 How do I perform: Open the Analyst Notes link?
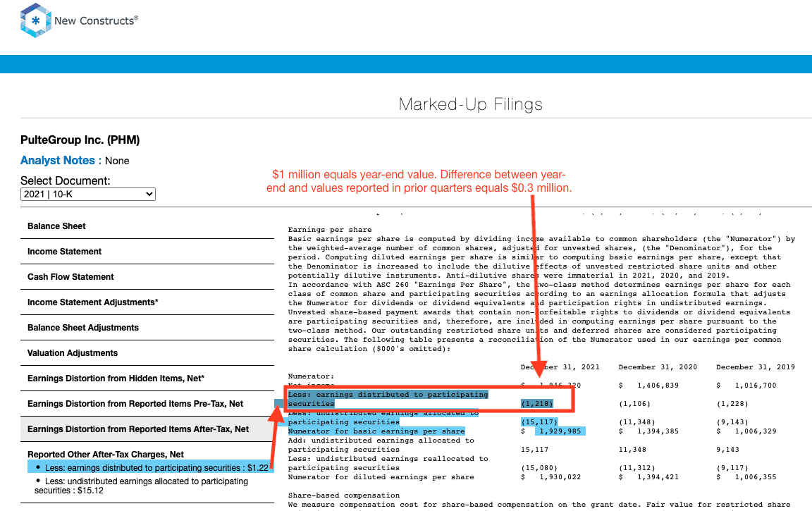tap(58, 161)
